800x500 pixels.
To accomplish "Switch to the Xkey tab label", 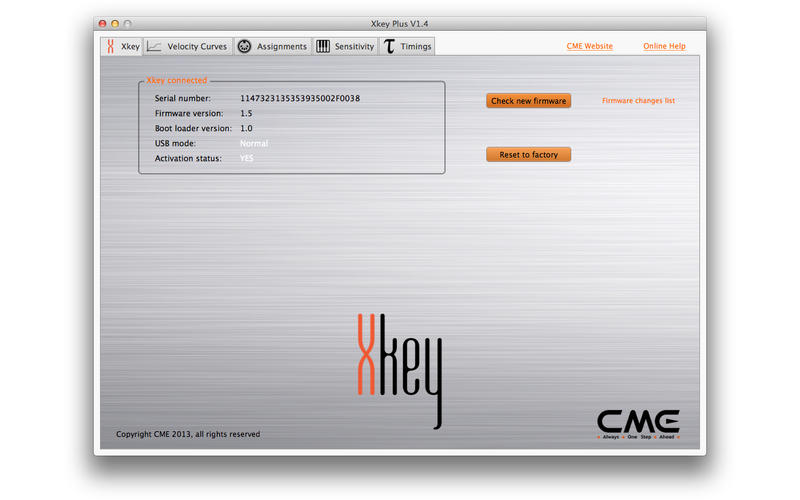I will 130,46.
